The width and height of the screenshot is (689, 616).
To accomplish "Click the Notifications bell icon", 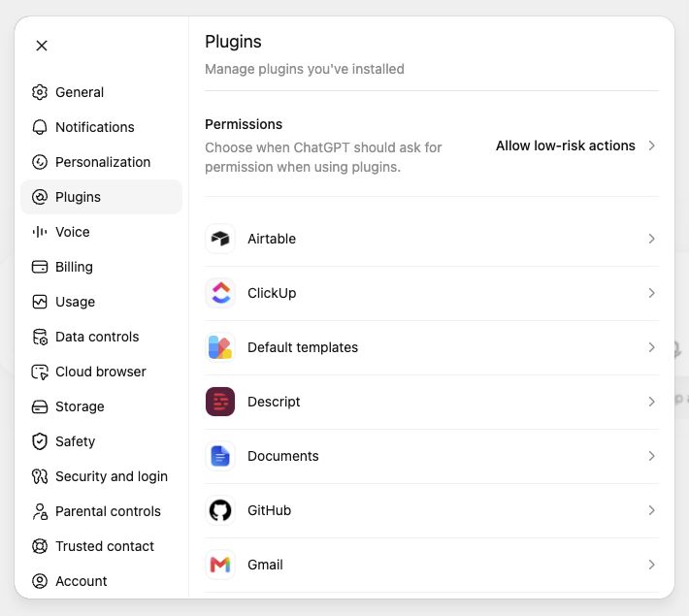I will point(40,127).
